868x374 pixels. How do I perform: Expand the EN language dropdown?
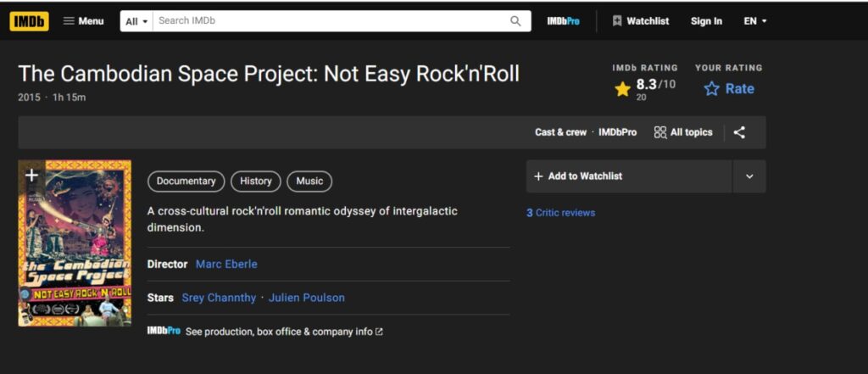click(x=755, y=21)
